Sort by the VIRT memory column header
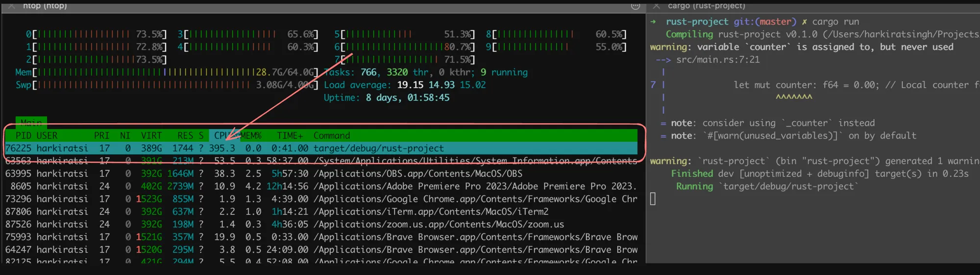This screenshot has width=980, height=275. [x=151, y=136]
